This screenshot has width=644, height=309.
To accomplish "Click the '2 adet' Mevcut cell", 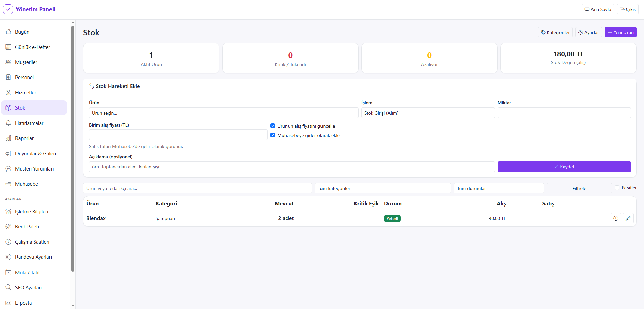I will coord(286,218).
